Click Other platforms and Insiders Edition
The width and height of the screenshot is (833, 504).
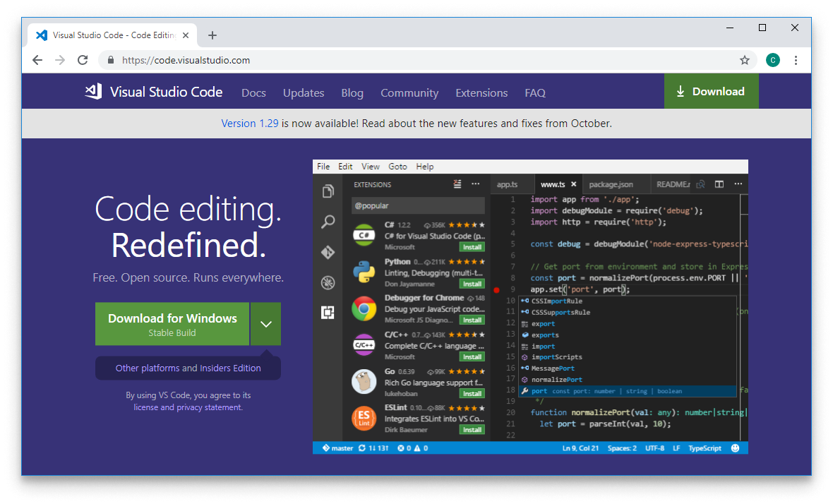188,367
